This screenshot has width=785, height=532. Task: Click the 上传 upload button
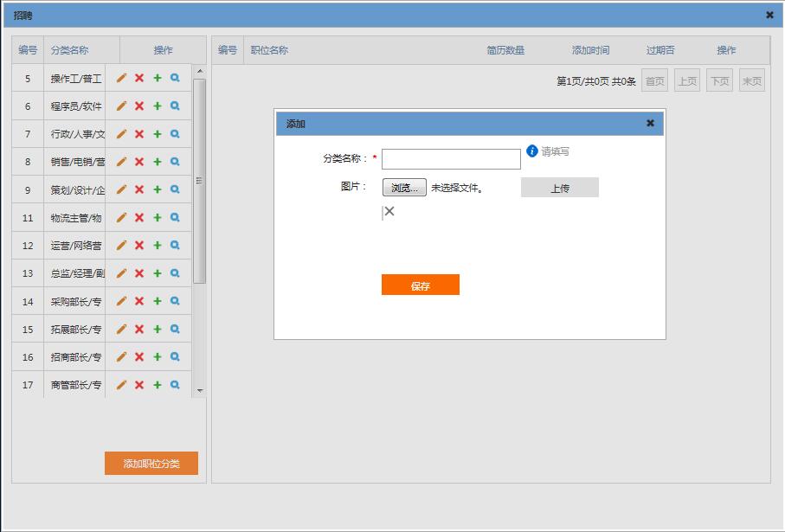click(x=559, y=188)
